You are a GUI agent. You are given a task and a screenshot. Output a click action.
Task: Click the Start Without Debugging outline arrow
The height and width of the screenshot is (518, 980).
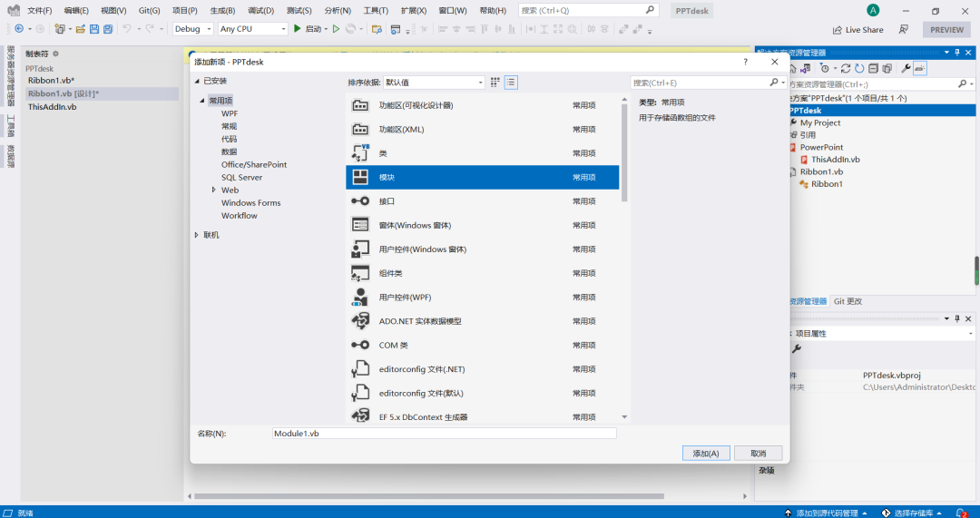tap(337, 29)
